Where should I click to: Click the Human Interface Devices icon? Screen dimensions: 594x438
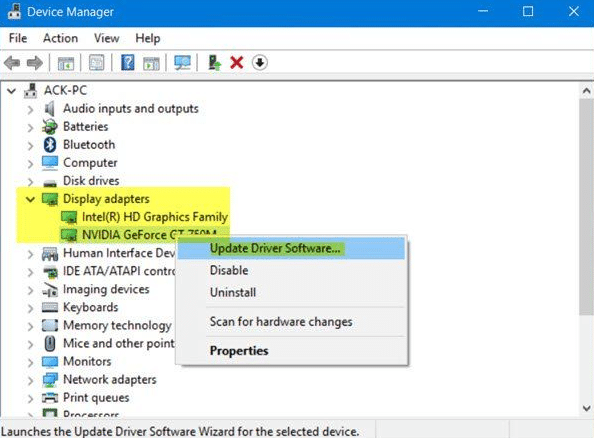click(50, 253)
